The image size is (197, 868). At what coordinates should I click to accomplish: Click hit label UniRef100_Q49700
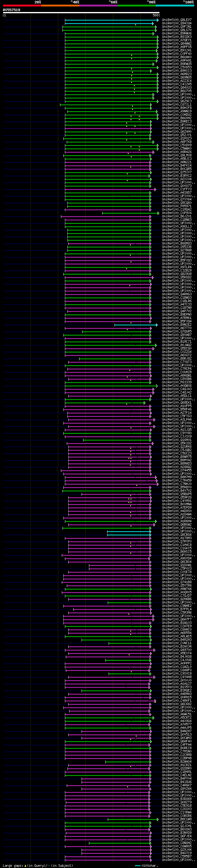click(x=176, y=650)
